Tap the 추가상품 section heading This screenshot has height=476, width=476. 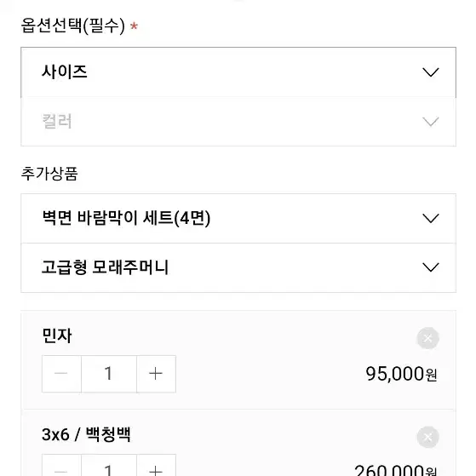[49, 174]
